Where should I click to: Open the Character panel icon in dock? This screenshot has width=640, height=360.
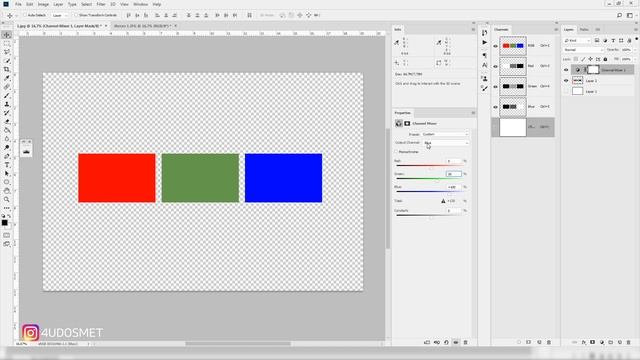click(484, 65)
